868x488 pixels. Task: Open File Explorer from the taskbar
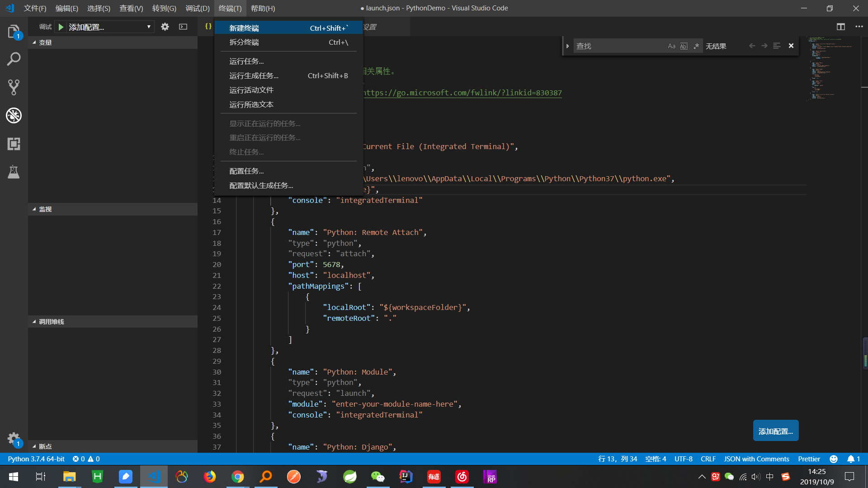click(69, 477)
